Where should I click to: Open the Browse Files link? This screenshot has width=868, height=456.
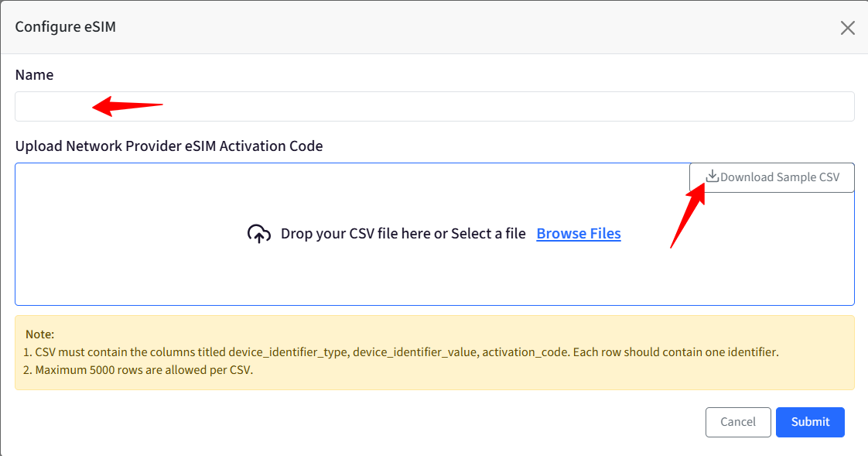579,233
